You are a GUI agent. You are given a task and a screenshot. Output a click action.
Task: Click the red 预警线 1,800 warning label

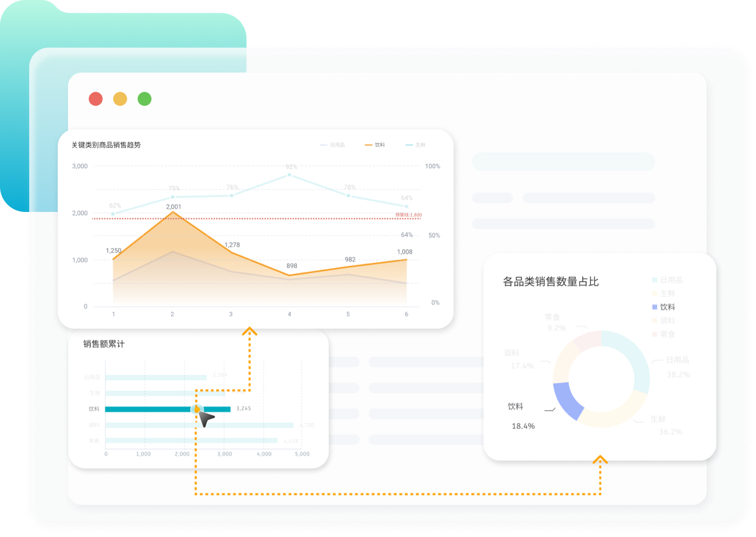(x=409, y=215)
